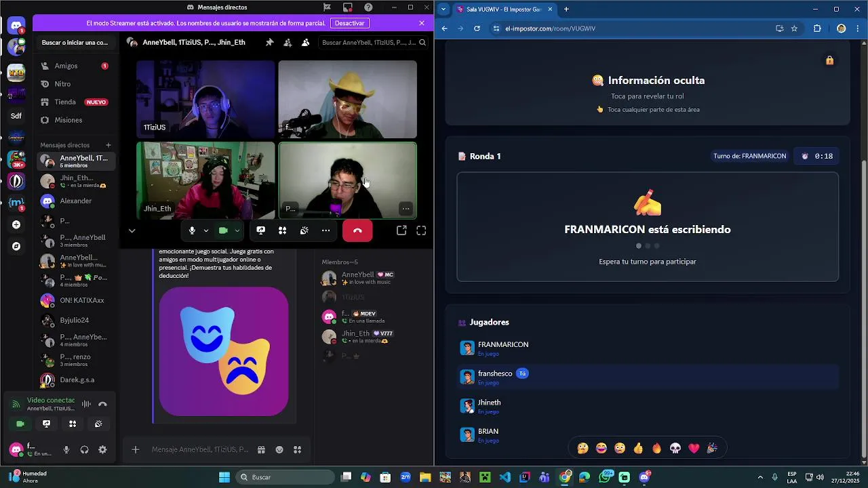Hang up with the red disconnect button
The width and height of the screenshot is (868, 488).
[x=357, y=230]
